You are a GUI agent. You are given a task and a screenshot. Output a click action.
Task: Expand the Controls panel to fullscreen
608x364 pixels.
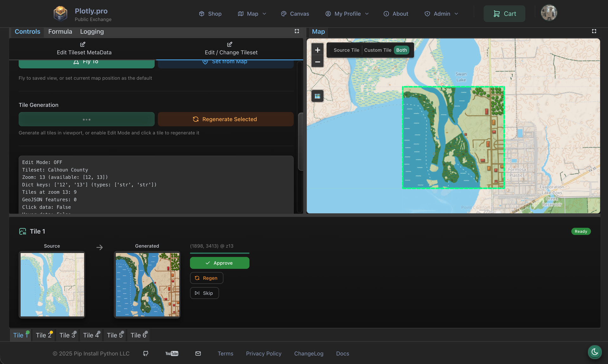click(297, 31)
